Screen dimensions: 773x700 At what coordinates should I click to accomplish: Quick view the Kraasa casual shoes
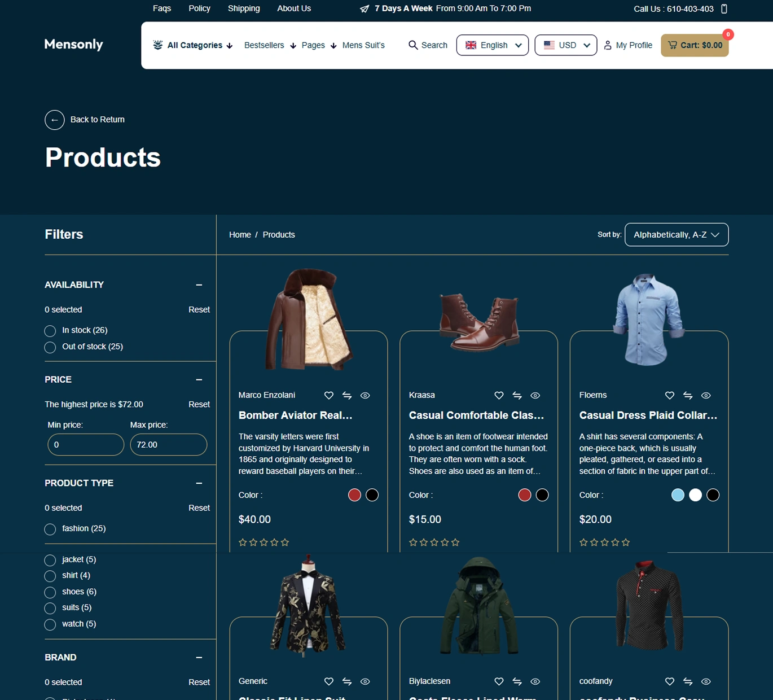[535, 396]
